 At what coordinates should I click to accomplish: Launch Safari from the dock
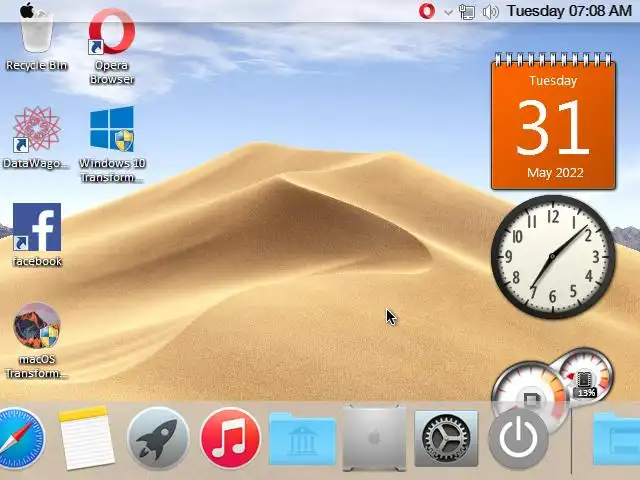point(20,438)
